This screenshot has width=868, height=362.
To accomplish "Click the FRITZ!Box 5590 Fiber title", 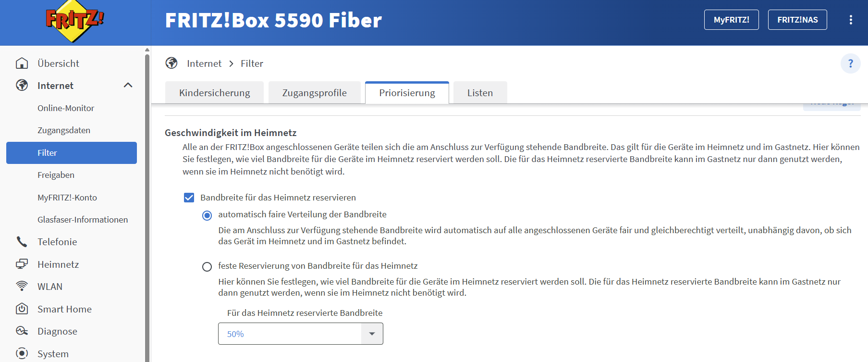I will [x=273, y=20].
